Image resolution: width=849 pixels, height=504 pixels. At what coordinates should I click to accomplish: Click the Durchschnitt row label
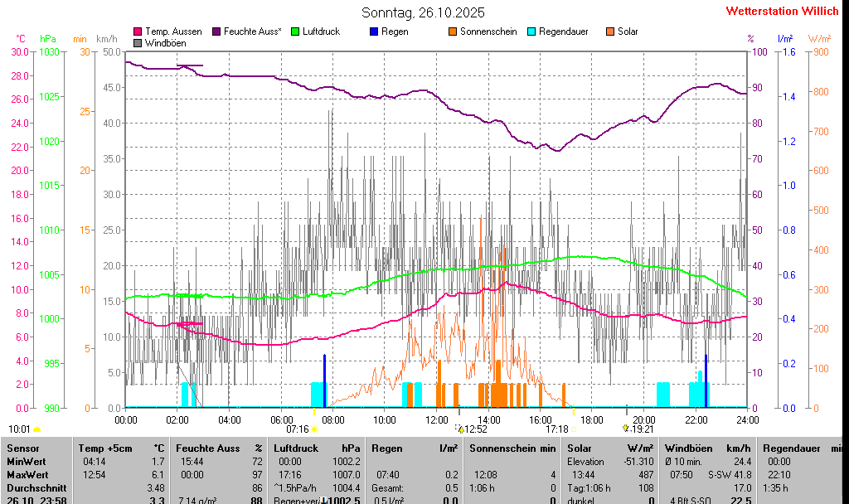pyautogui.click(x=31, y=488)
